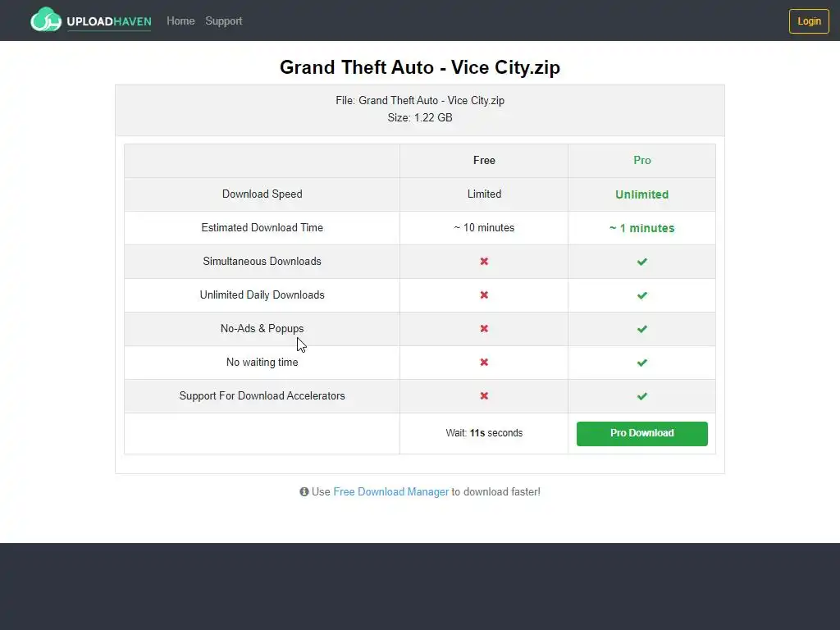Click green check for Unlimited Daily Downloads
Screen dimensions: 840x630
[642, 295]
